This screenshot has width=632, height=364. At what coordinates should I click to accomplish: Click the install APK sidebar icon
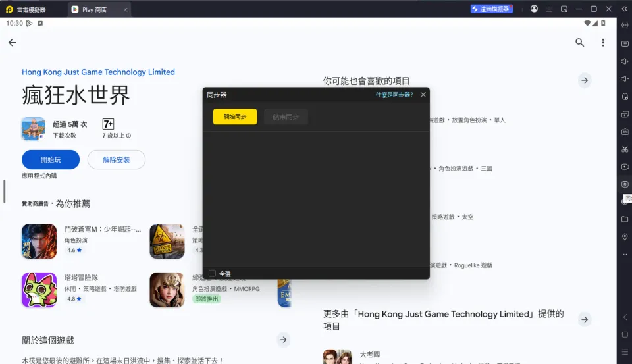tap(625, 132)
